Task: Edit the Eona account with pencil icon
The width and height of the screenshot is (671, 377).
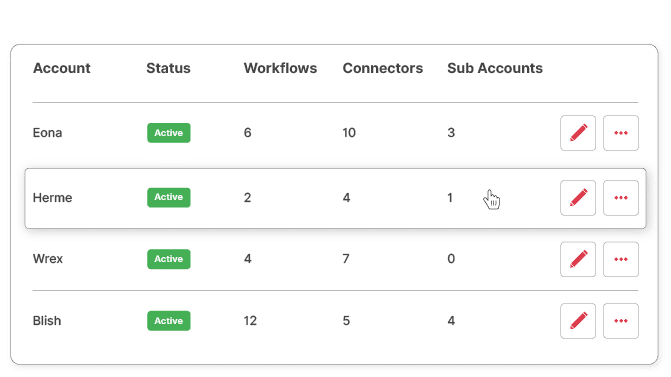Action: [578, 133]
